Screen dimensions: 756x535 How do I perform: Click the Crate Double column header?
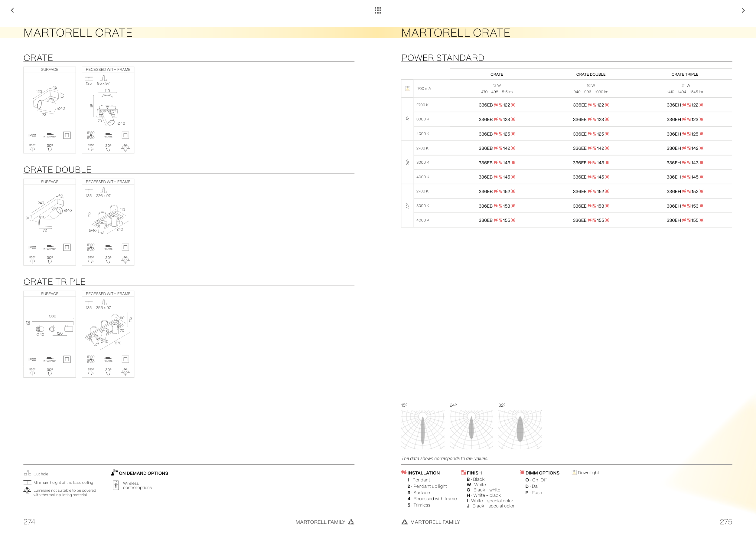click(x=591, y=74)
